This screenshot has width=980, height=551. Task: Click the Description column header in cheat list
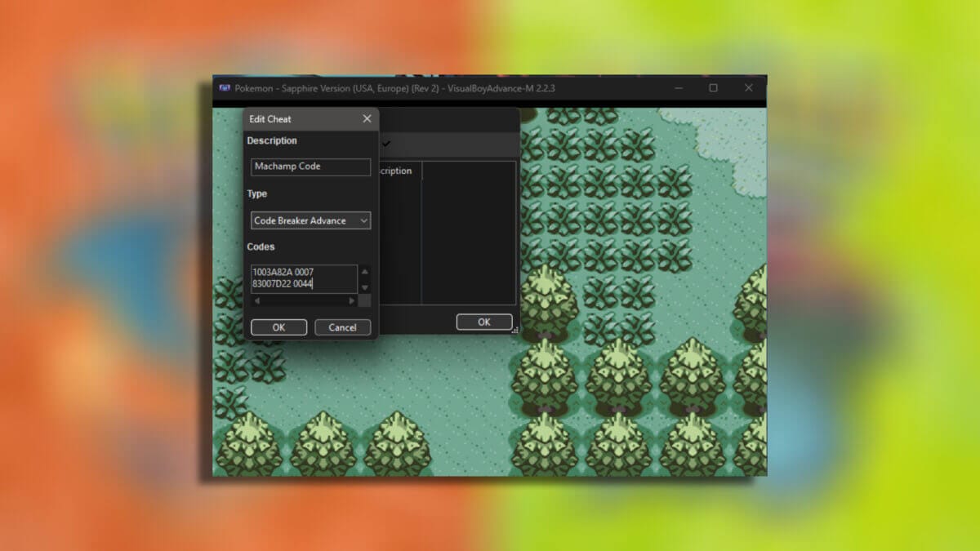tap(399, 171)
